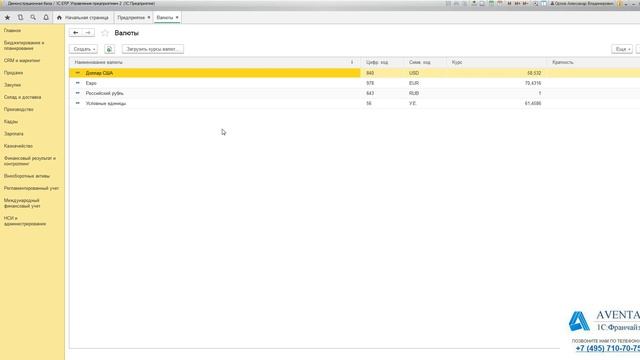Select the Евро row
The height and width of the screenshot is (360, 640).
(354, 83)
